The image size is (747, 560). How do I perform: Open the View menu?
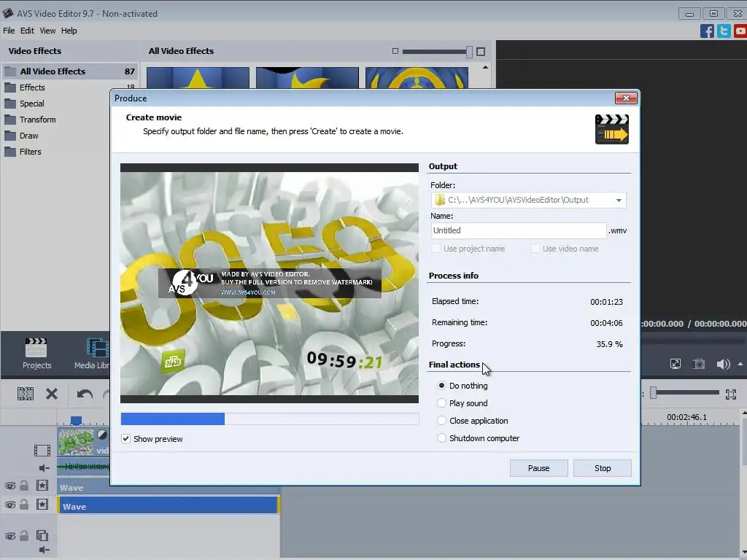click(x=47, y=31)
